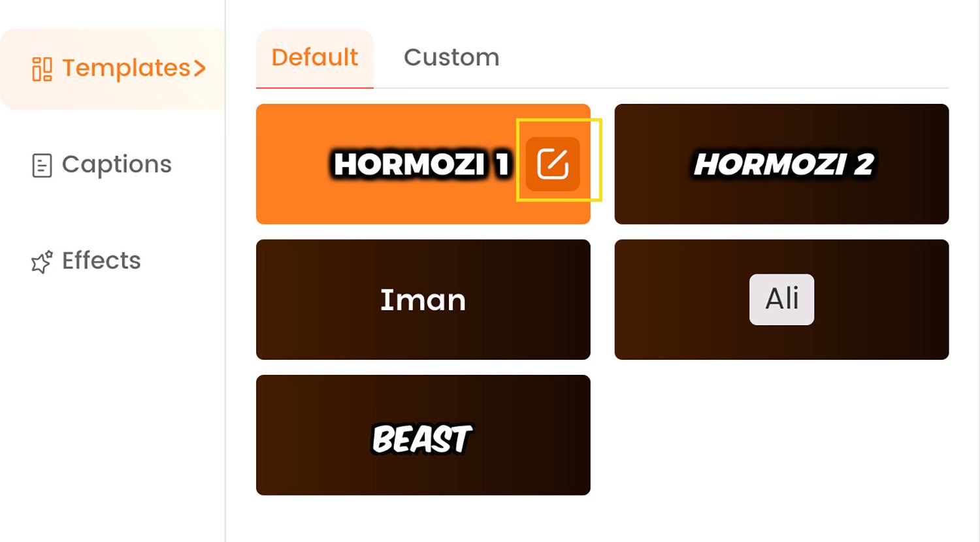Choose the Hormozi 2 template tile

781,164
